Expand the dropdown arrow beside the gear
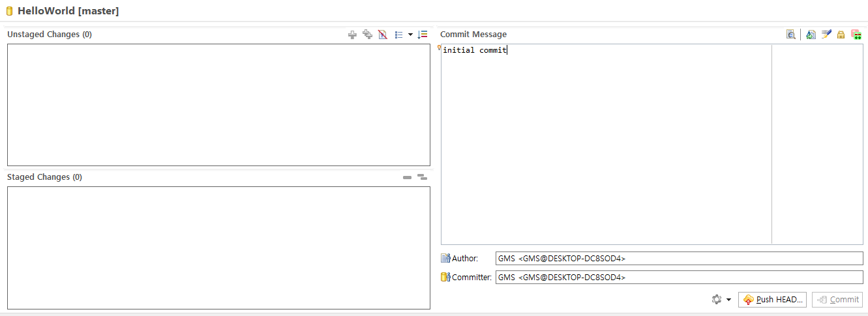 coord(728,300)
